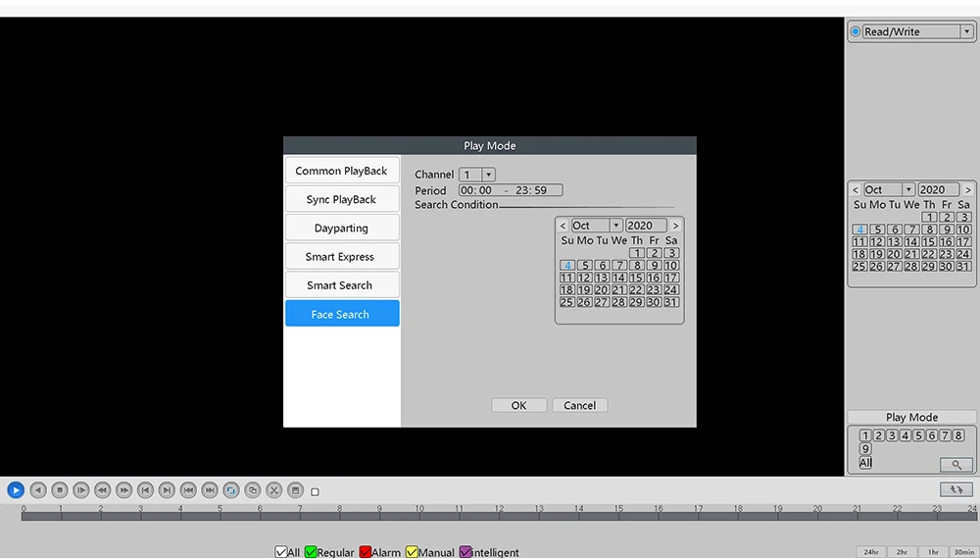Click hour 12 on the timeline bar

coord(499,513)
